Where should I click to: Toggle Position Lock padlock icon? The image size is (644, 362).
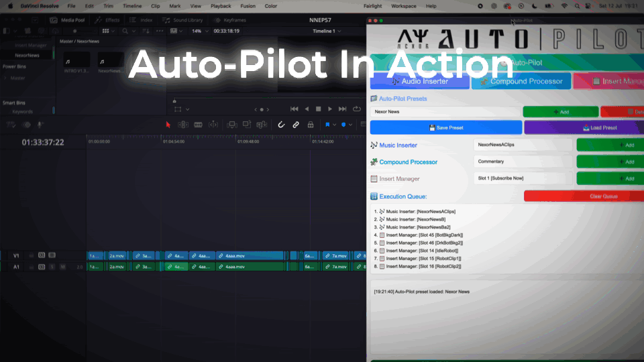point(311,125)
